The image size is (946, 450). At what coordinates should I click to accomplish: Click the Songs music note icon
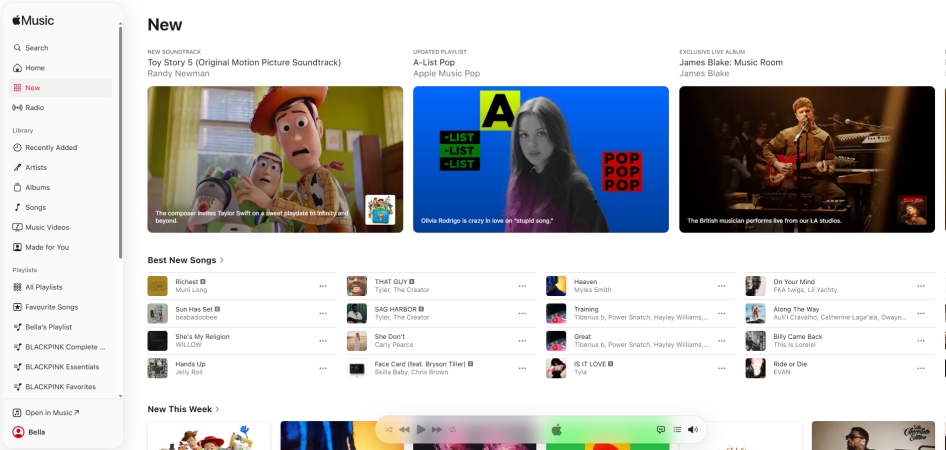pos(17,207)
